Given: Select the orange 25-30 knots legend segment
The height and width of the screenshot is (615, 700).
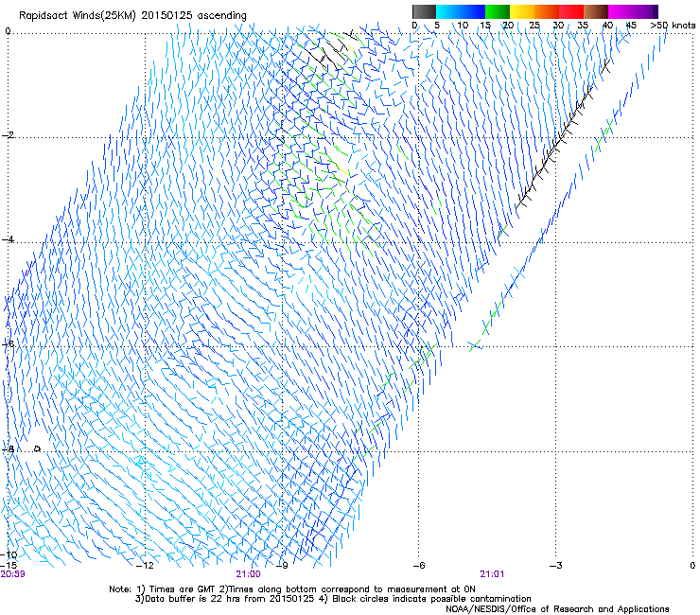Looking at the screenshot, I should [x=547, y=11].
